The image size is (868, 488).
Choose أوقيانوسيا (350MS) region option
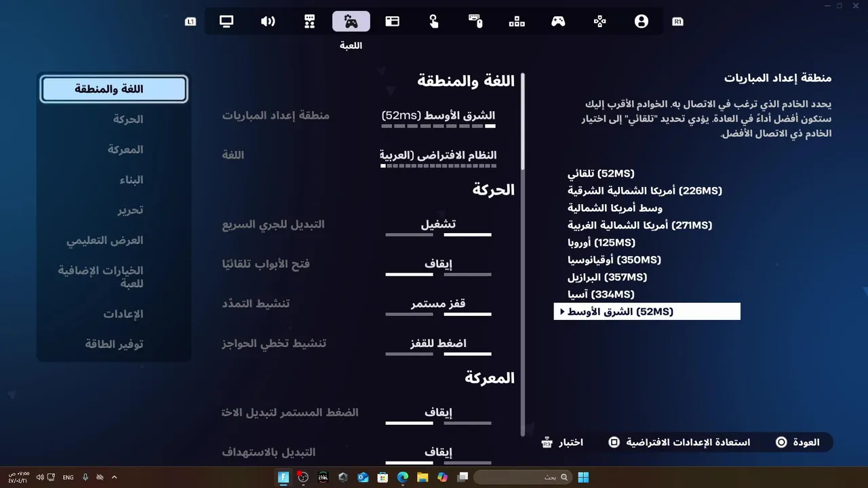[x=614, y=260]
